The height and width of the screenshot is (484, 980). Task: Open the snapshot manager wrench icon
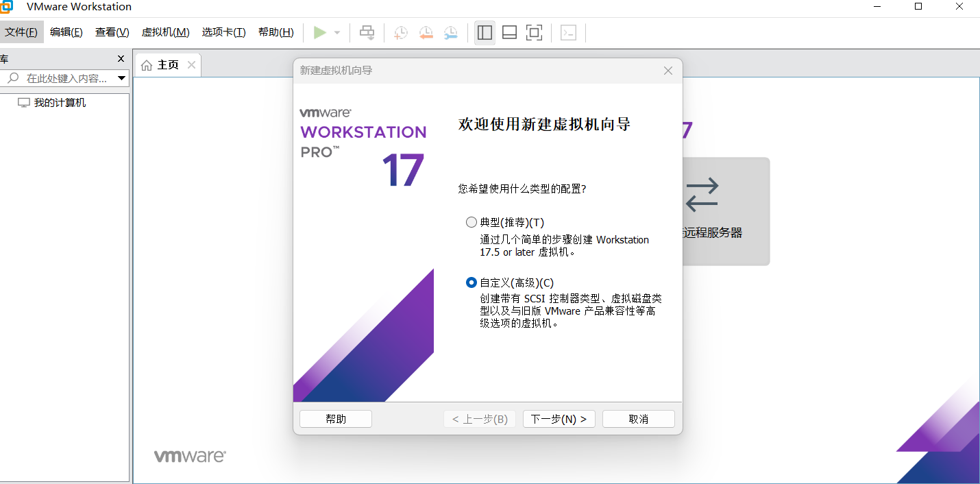450,32
